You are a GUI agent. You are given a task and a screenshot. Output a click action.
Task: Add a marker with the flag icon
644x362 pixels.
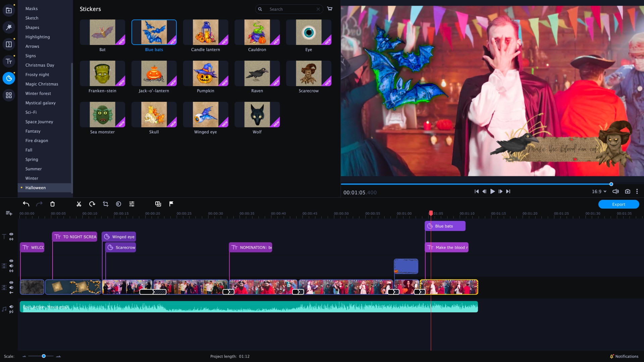[x=171, y=204]
